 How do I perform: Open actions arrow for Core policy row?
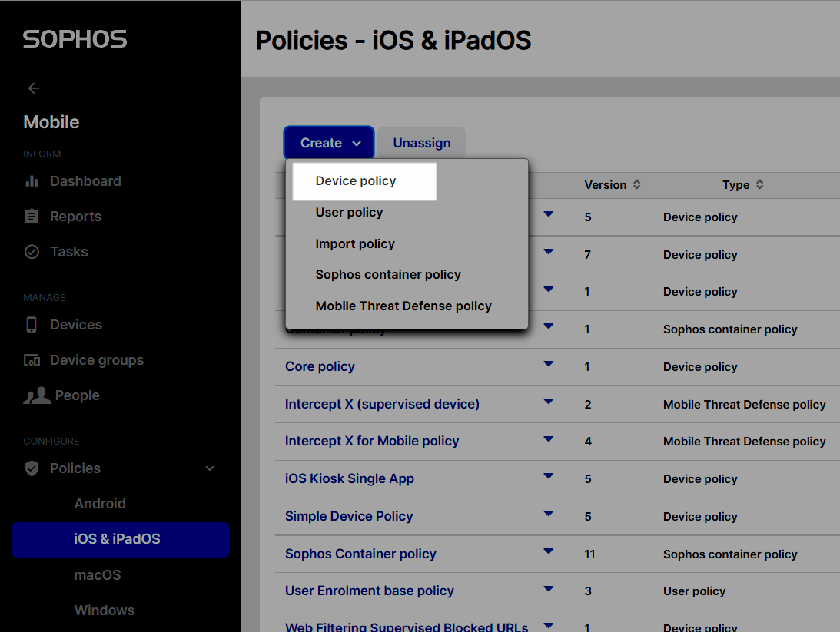(549, 364)
